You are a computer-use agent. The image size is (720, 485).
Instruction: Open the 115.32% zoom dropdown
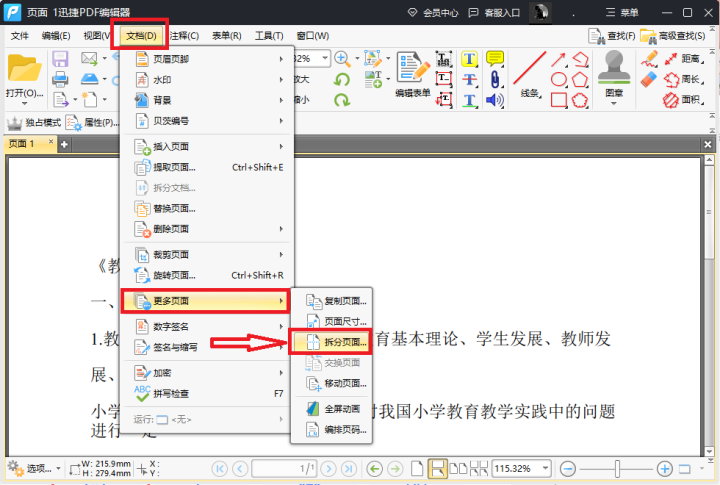[x=546, y=468]
